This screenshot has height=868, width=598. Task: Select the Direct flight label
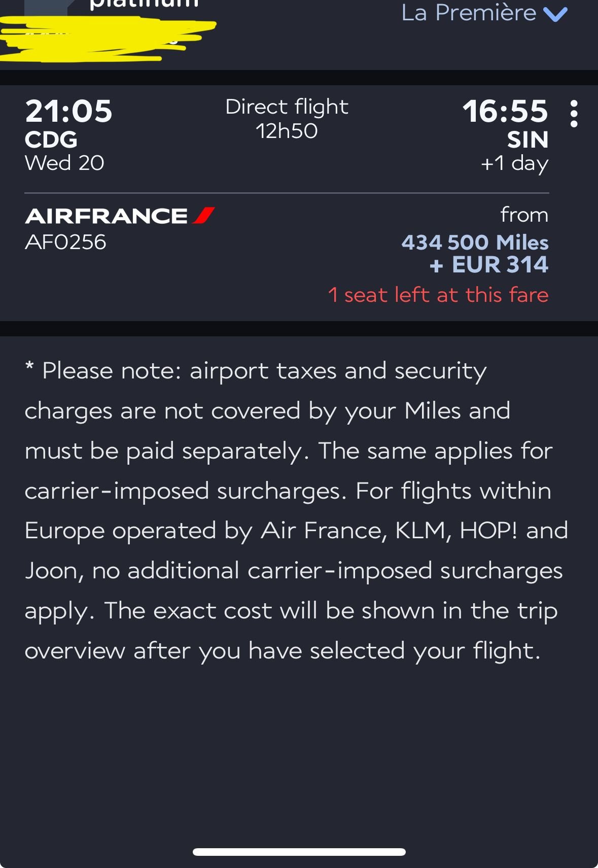[x=287, y=107]
